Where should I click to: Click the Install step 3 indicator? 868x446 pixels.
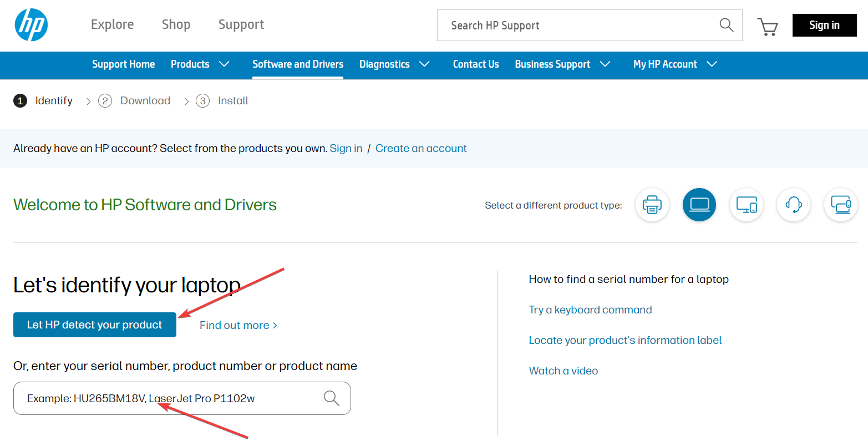[222, 101]
